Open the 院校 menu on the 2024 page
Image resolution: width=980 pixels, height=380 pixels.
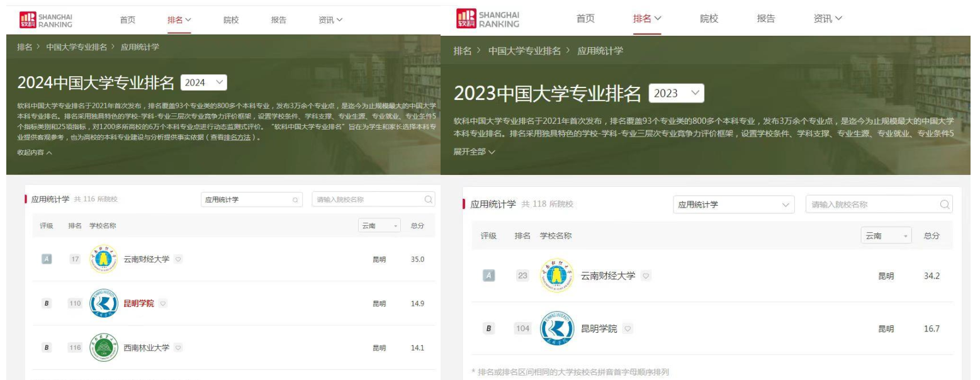231,20
